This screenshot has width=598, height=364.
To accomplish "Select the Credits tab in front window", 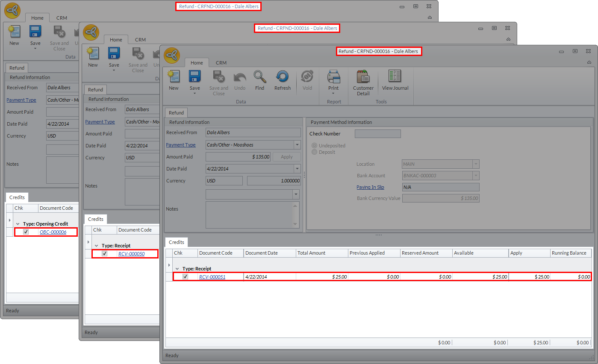I will click(x=177, y=242).
